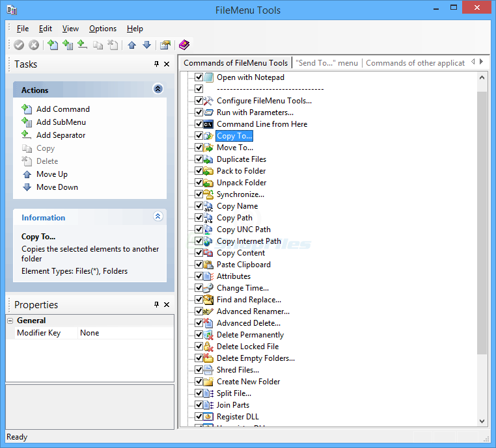The height and width of the screenshot is (448, 496).
Task: Select the Delete Permanently command
Action: click(250, 335)
